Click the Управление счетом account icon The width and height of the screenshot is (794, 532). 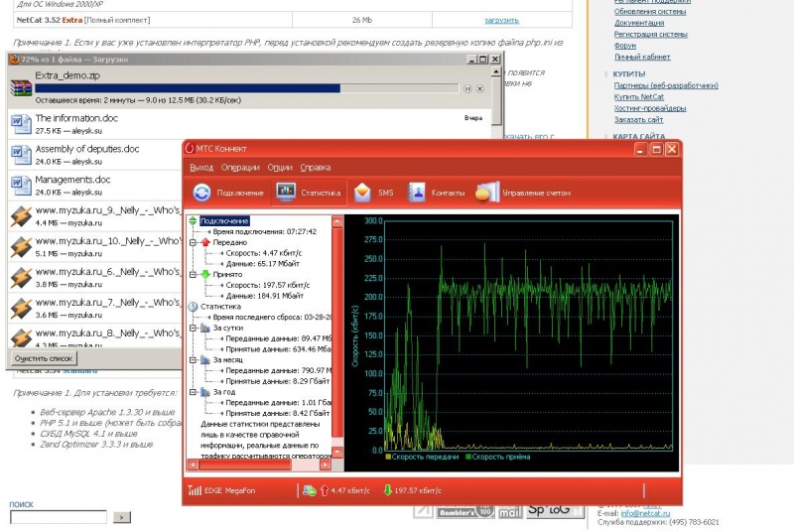pyautogui.click(x=487, y=193)
